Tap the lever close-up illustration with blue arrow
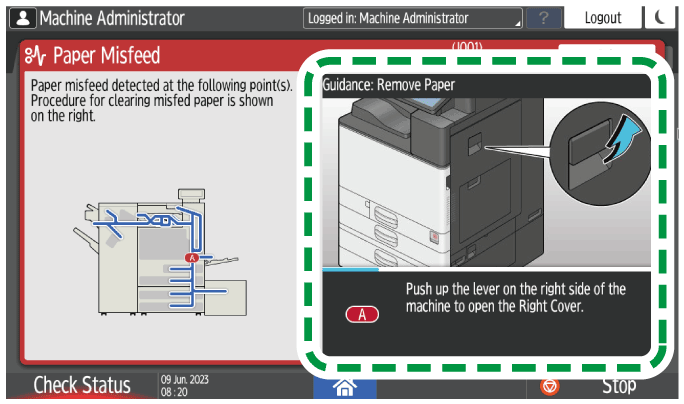684x404 pixels. click(x=600, y=153)
